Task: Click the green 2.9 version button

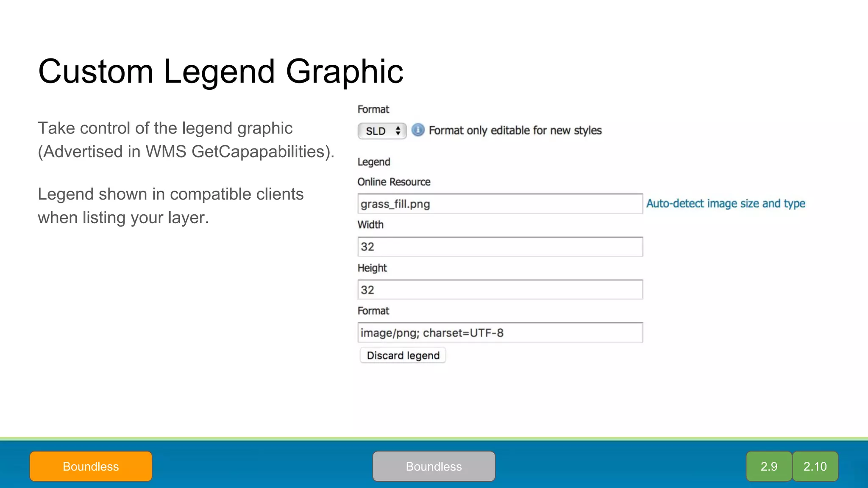Action: coord(769,466)
